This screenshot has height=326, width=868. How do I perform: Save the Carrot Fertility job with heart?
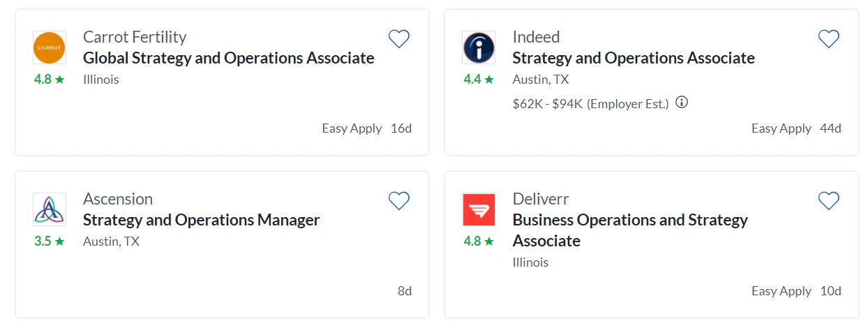click(x=398, y=39)
